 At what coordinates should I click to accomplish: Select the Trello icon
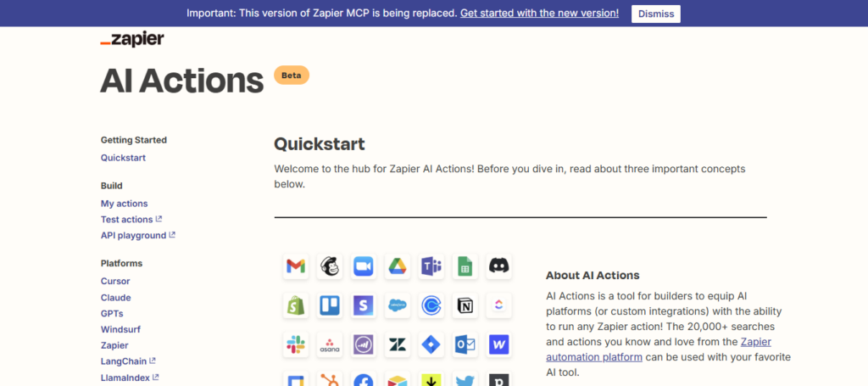(330, 305)
